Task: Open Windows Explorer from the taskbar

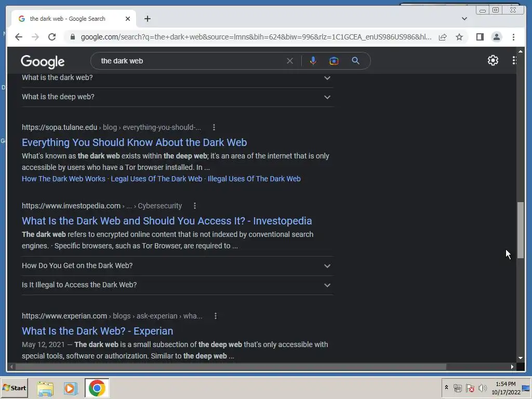Action: coord(45,389)
